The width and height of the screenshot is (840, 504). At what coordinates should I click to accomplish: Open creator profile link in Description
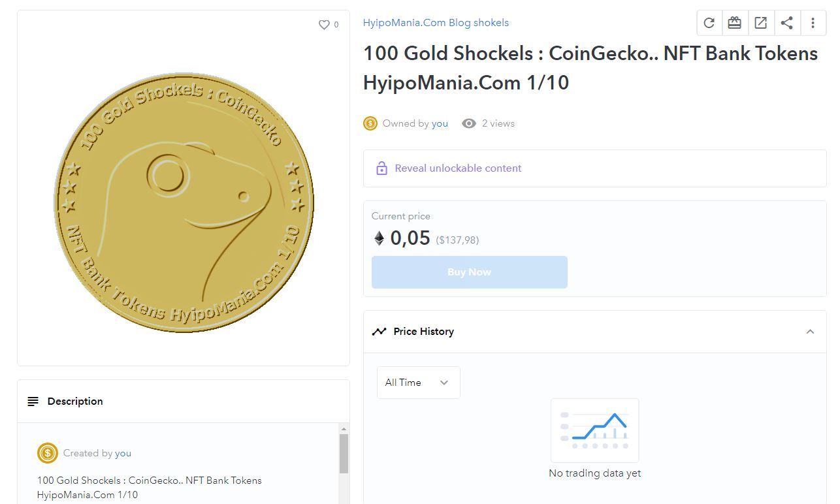[123, 453]
